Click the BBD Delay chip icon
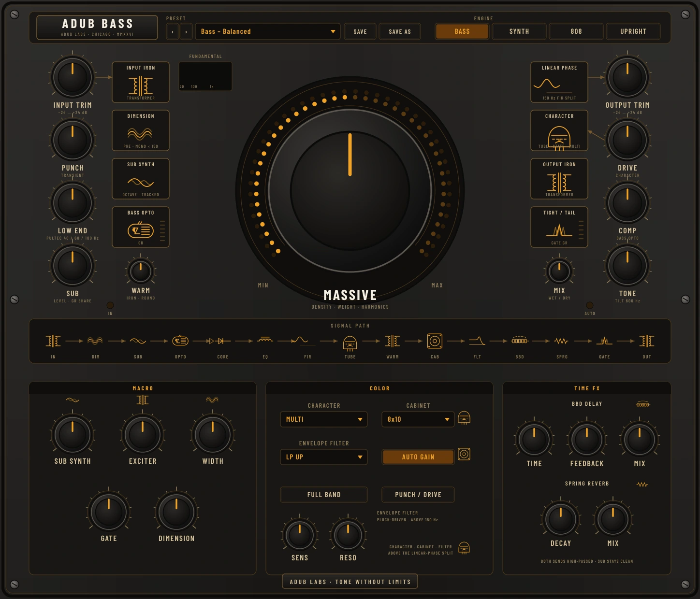Image resolution: width=700 pixels, height=599 pixels. 643,404
